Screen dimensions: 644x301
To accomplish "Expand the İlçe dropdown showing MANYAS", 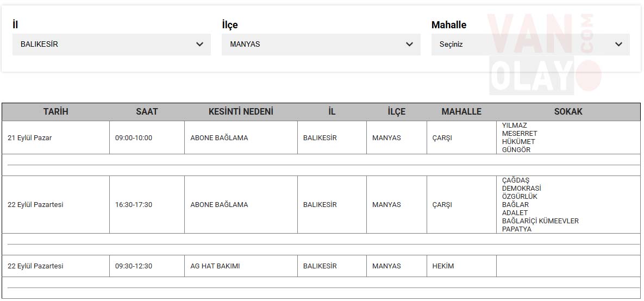I will 321,45.
